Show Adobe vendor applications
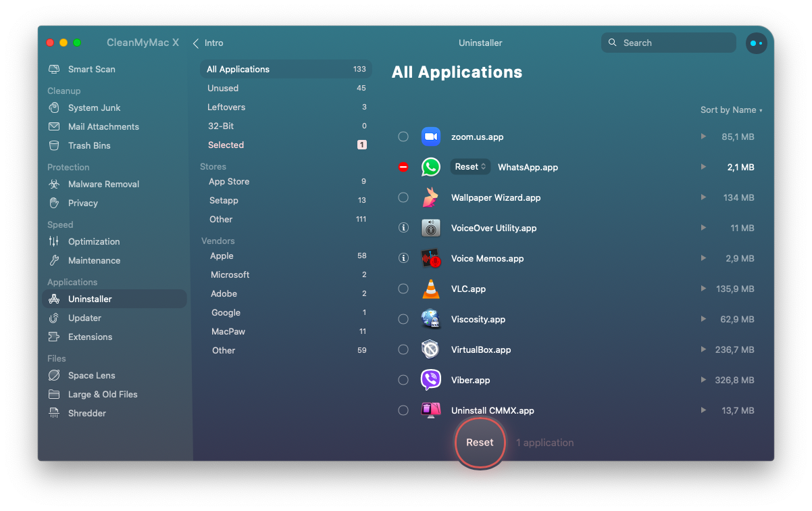 286,293
